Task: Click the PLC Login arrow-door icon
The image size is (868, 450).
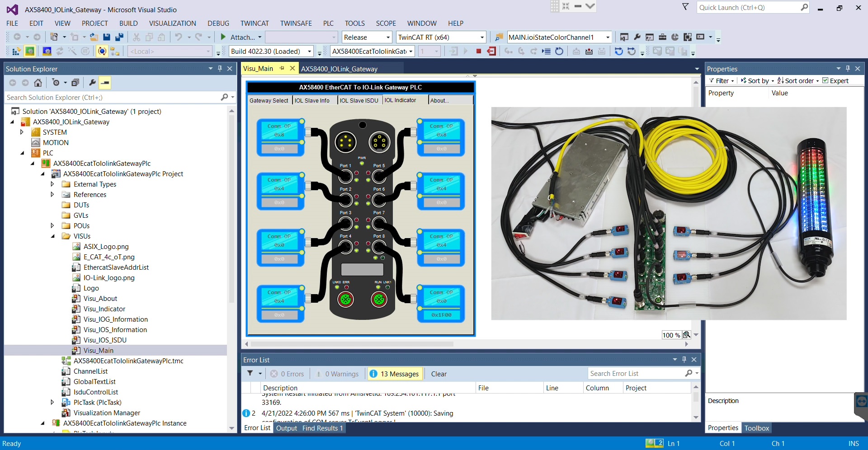Action: [x=454, y=52]
